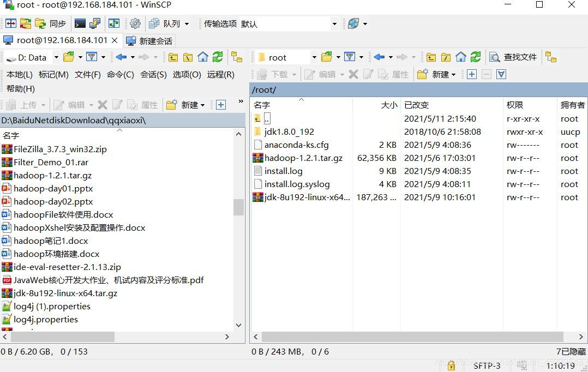The width and height of the screenshot is (588, 372).
Task: Click remote panel horizontal scrollbar thumb
Action: [412, 337]
